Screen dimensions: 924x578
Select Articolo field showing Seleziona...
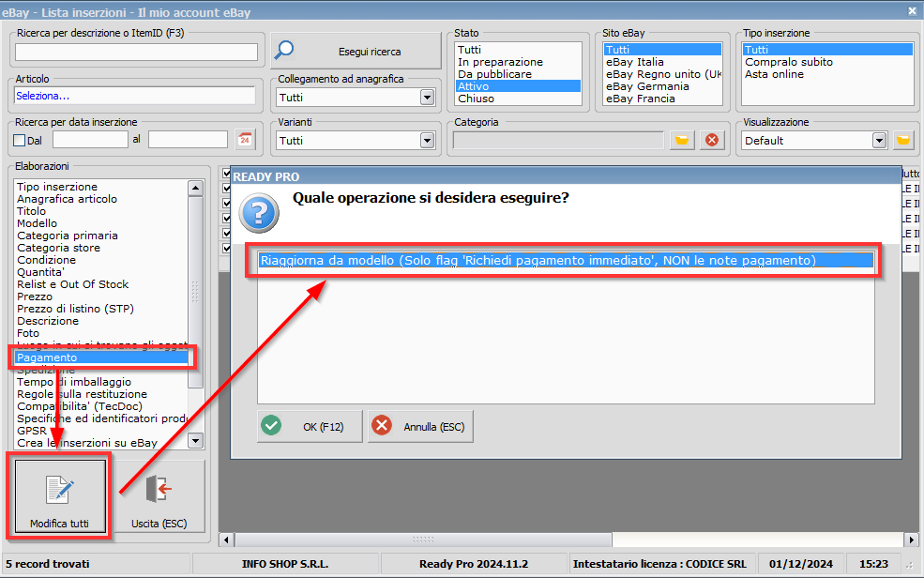point(134,96)
